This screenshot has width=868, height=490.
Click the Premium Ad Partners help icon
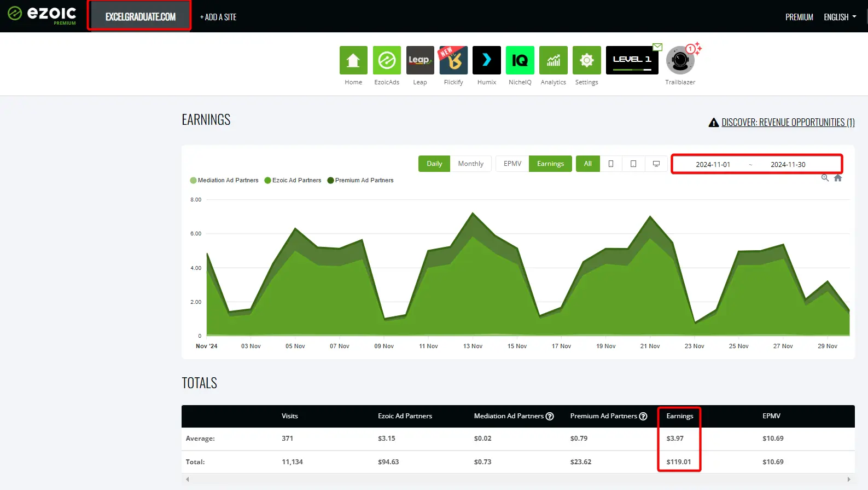(643, 416)
